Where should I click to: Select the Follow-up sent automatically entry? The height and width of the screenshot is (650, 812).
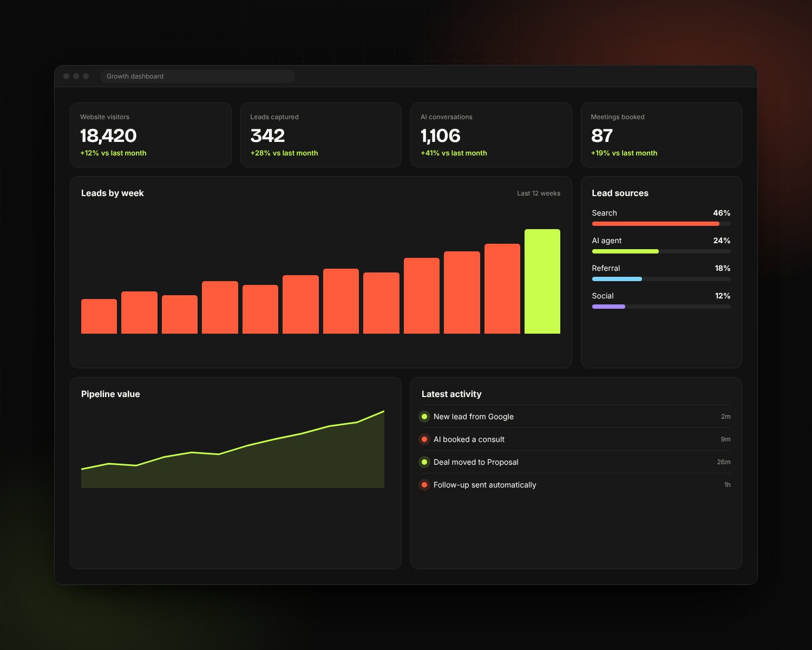pyautogui.click(x=576, y=485)
